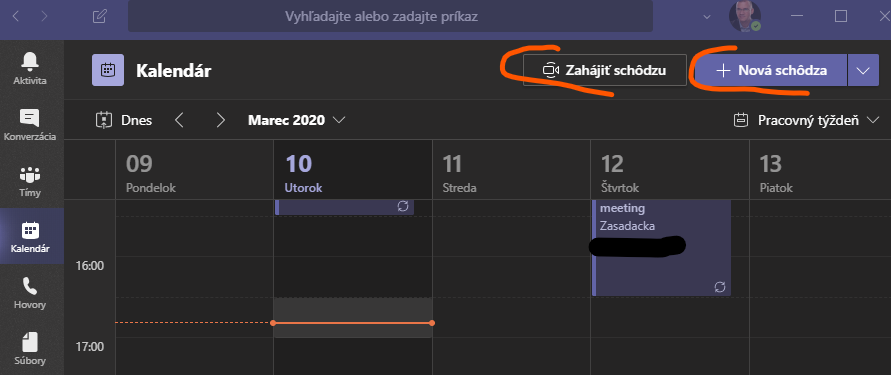This screenshot has width=891, height=375.
Task: Open profile avatar menu
Action: point(744,16)
